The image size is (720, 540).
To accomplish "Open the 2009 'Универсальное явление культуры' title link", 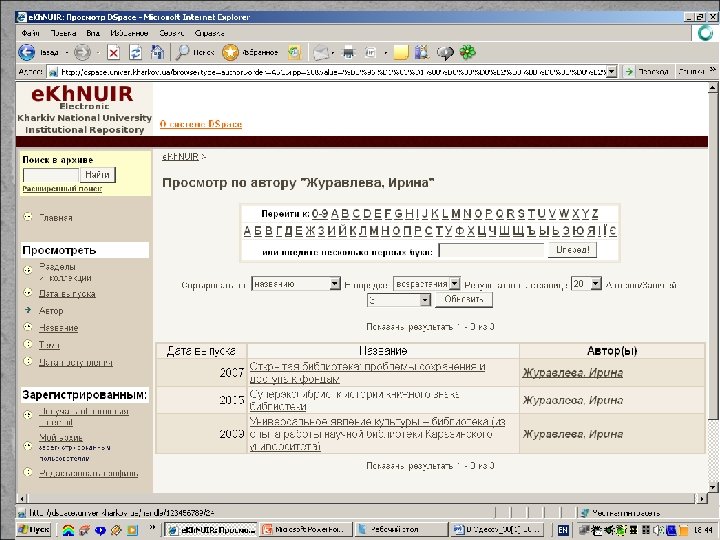I will pos(377,433).
